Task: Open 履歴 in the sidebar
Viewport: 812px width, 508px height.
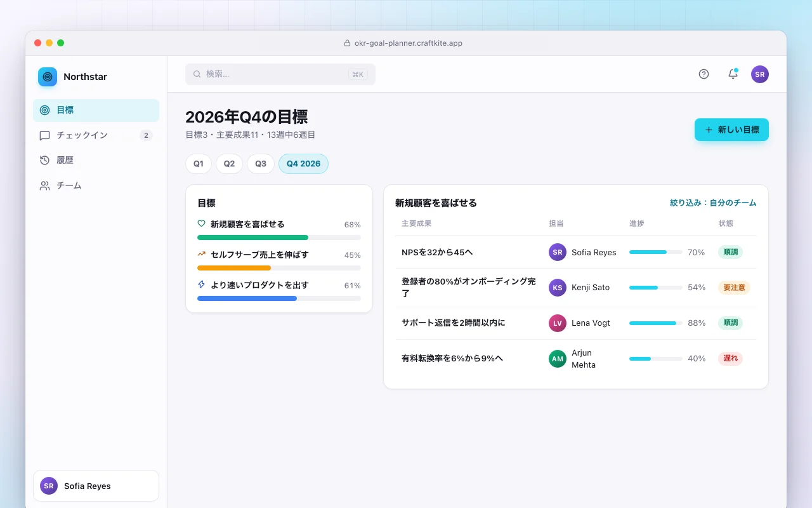Action: pos(96,160)
